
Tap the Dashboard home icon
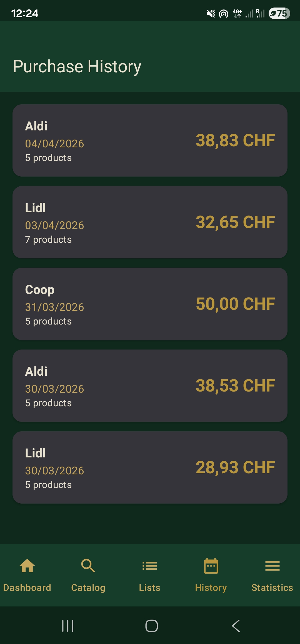[x=27, y=566]
